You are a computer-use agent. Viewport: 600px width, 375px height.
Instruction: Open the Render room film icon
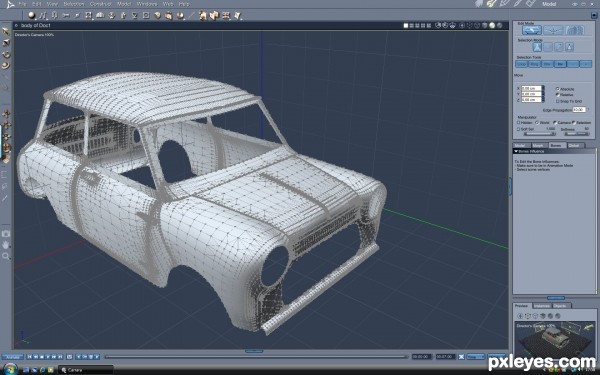tap(531, 3)
